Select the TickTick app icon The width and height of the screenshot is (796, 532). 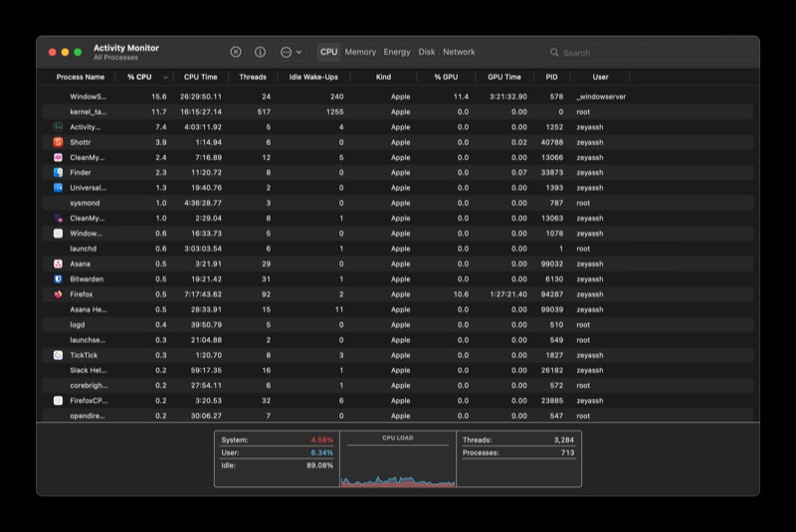point(59,355)
